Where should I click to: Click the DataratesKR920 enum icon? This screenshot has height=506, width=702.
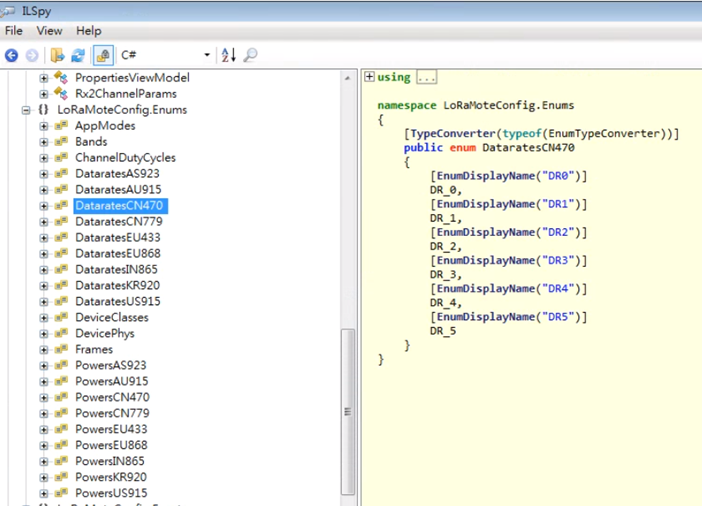[61, 286]
